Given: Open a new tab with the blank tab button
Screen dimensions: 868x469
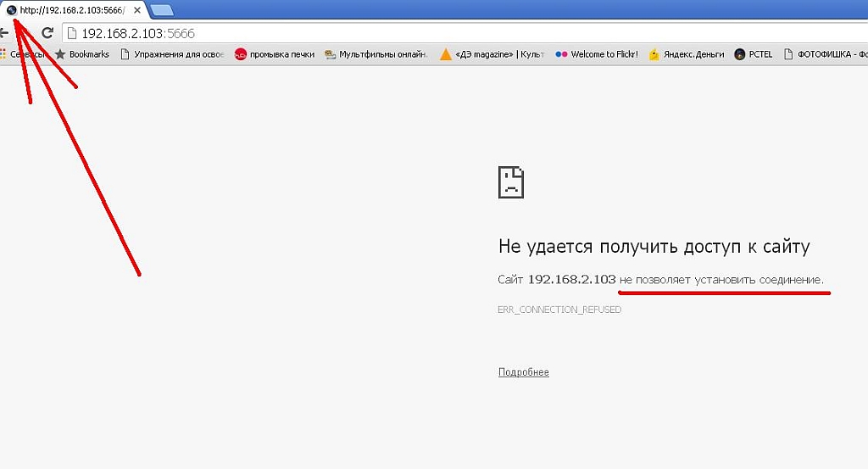Looking at the screenshot, I should pos(162,10).
